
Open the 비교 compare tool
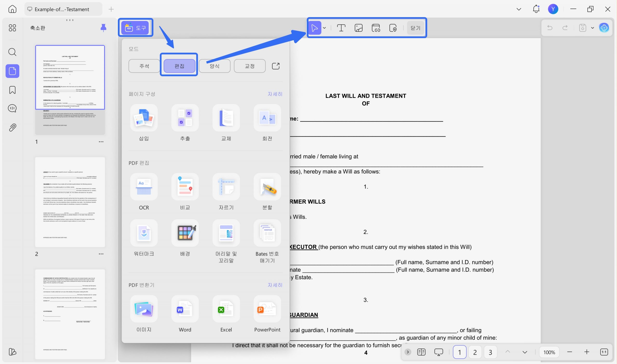(x=185, y=192)
